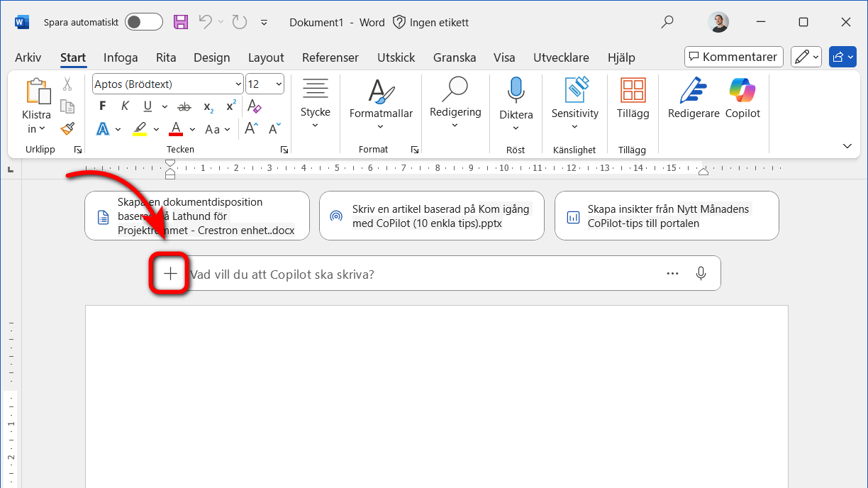The width and height of the screenshot is (868, 488).
Task: Choose the Skapa en dokumentdisposition suggestion
Action: [197, 216]
